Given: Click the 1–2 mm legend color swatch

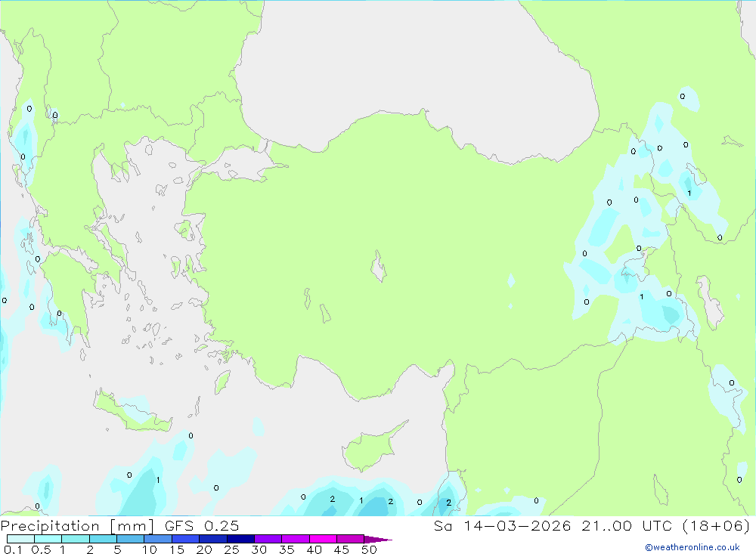Looking at the screenshot, I should point(76,539).
